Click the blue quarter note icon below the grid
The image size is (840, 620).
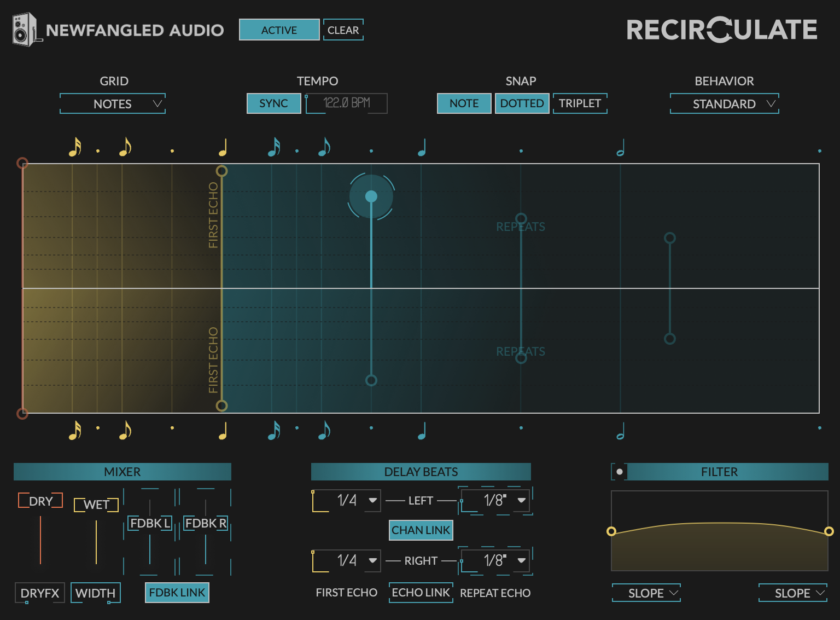pyautogui.click(x=422, y=431)
